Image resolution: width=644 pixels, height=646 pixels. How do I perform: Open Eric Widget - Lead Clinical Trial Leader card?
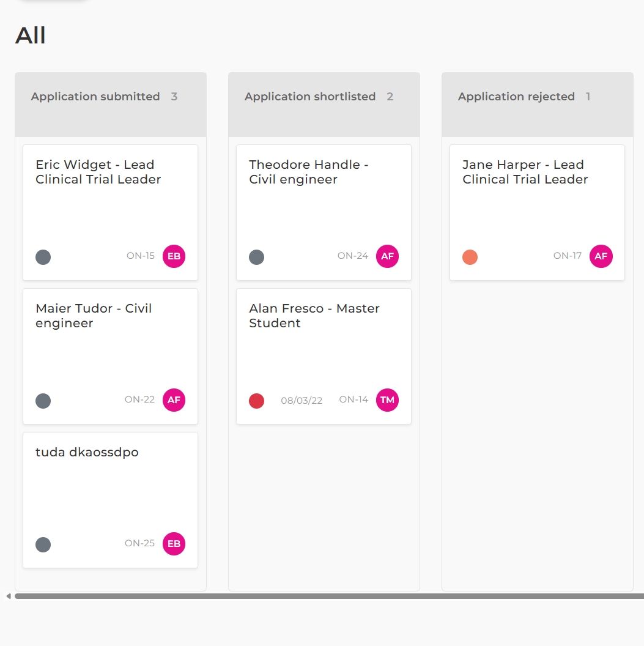click(x=98, y=172)
